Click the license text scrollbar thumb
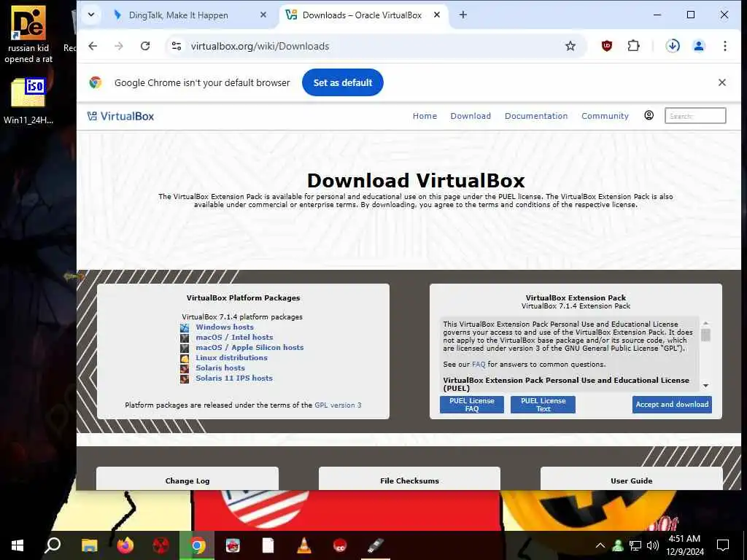Screen dimensions: 747x560 [x=705, y=335]
